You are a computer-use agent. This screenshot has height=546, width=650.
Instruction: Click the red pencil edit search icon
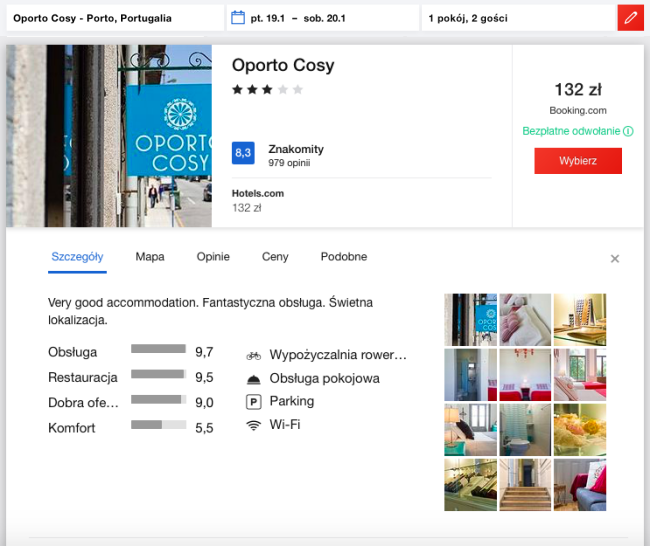630,18
